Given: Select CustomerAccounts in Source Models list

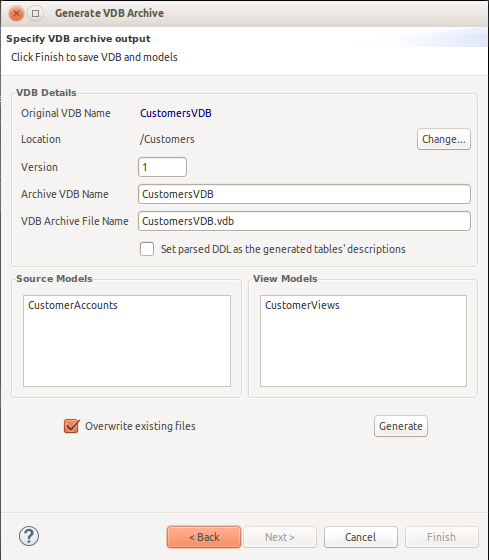Looking at the screenshot, I should pos(73,305).
